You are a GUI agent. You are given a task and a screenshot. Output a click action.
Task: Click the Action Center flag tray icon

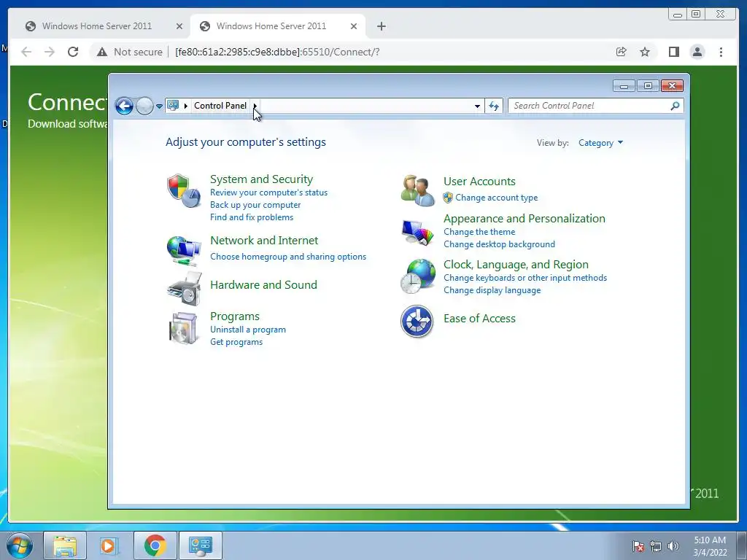click(638, 546)
